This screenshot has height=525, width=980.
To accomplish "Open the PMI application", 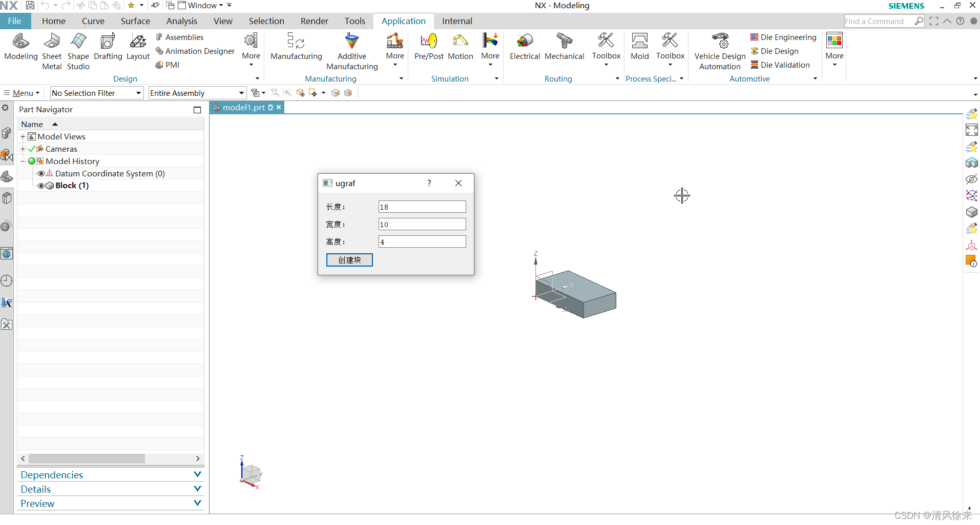I will point(168,65).
